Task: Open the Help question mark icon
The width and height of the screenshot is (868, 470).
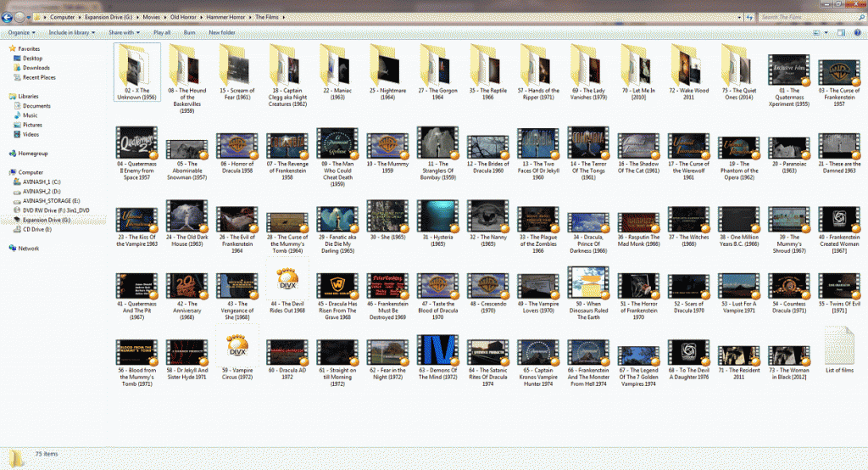Action: [x=858, y=32]
